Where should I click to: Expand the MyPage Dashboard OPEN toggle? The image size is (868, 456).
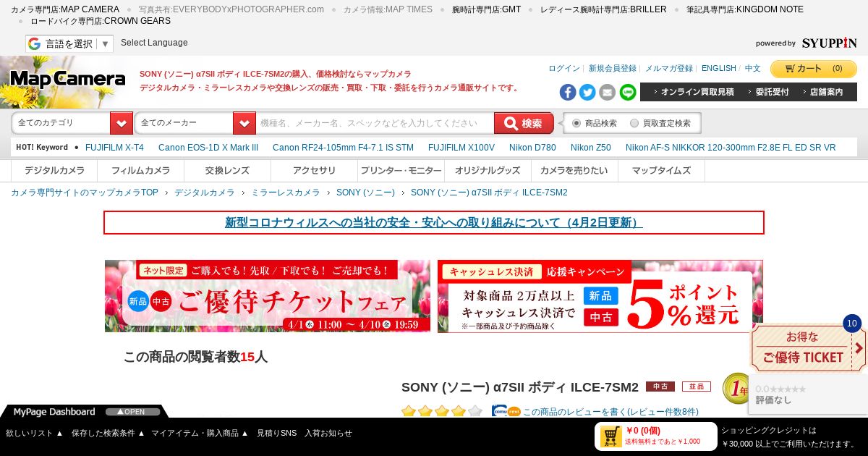133,412
